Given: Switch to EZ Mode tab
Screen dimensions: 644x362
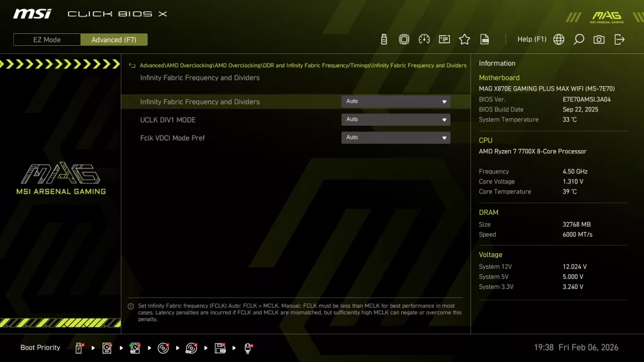Looking at the screenshot, I should pos(46,40).
